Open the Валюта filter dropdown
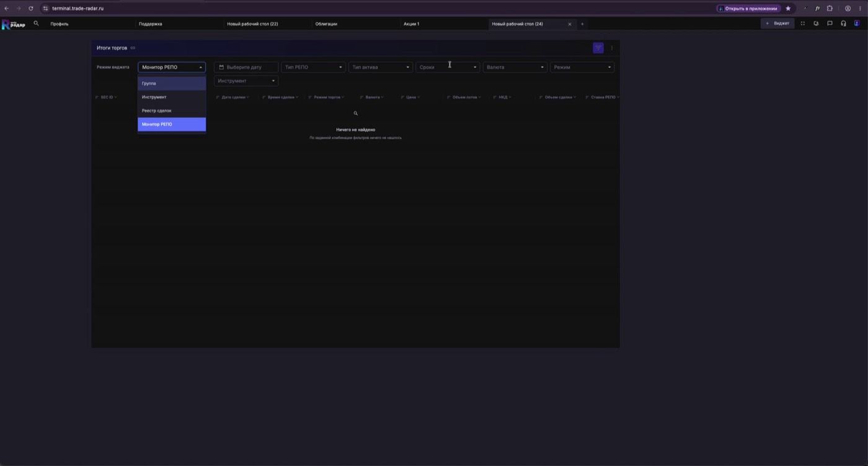 (515, 67)
